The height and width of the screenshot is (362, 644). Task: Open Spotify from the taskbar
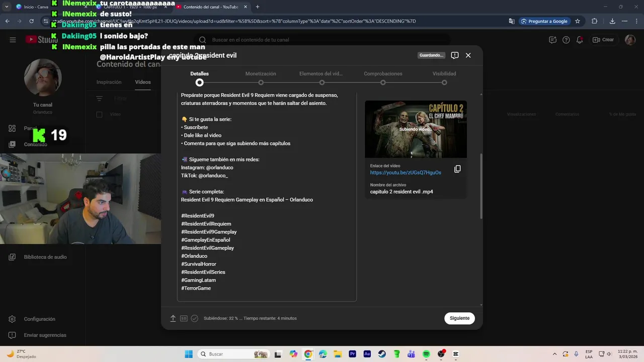(x=426, y=354)
